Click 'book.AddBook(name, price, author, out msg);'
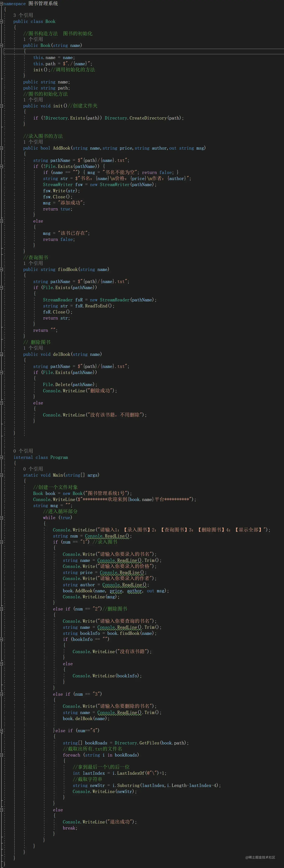Viewport: 284px width, 868px height. (116, 591)
